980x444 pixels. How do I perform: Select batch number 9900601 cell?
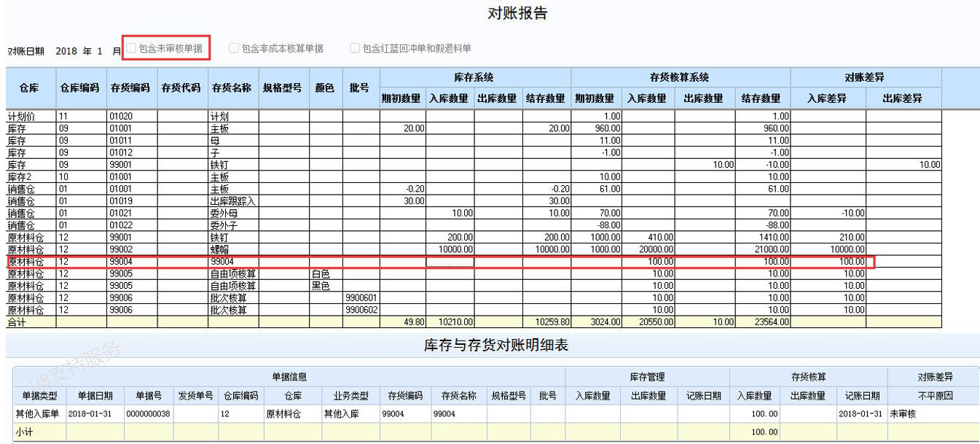[x=361, y=298]
